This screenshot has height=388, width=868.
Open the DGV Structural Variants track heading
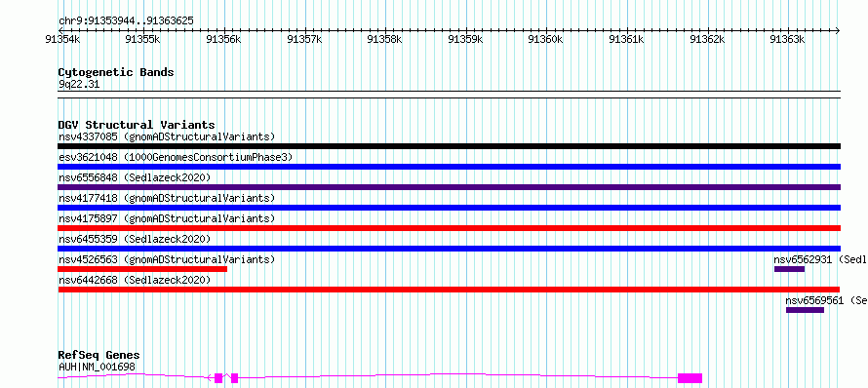pyautogui.click(x=137, y=125)
